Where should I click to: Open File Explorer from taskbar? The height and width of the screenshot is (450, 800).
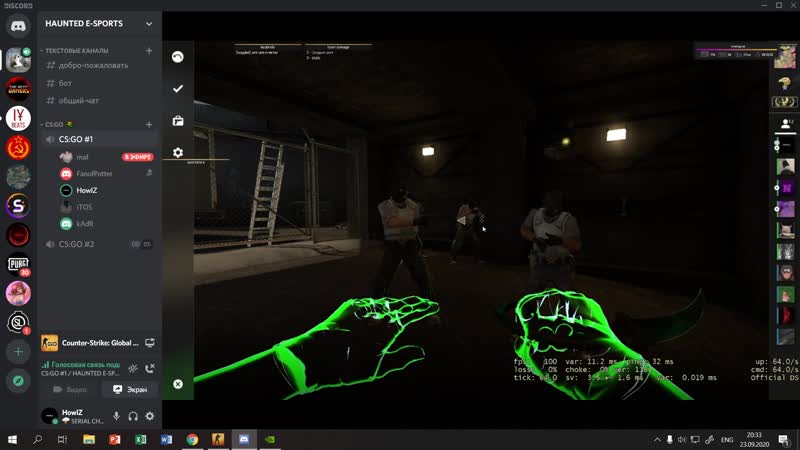pyautogui.click(x=89, y=440)
